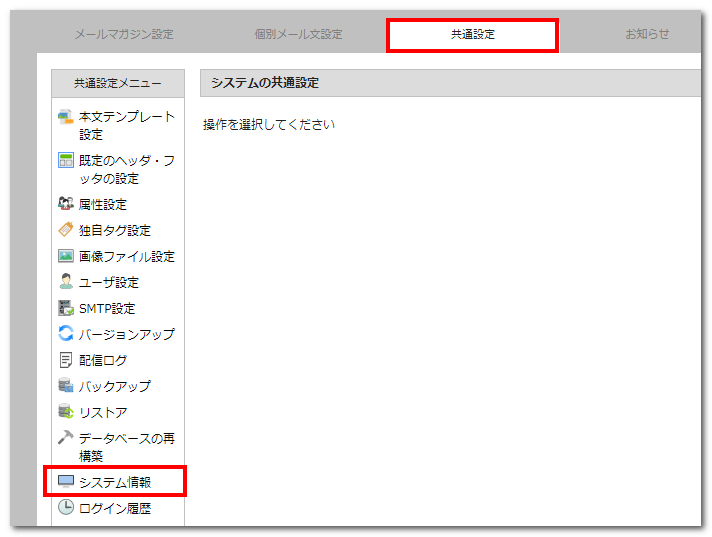Open SMTP設定 link
This screenshot has width=712, height=537.
pyautogui.click(x=107, y=309)
